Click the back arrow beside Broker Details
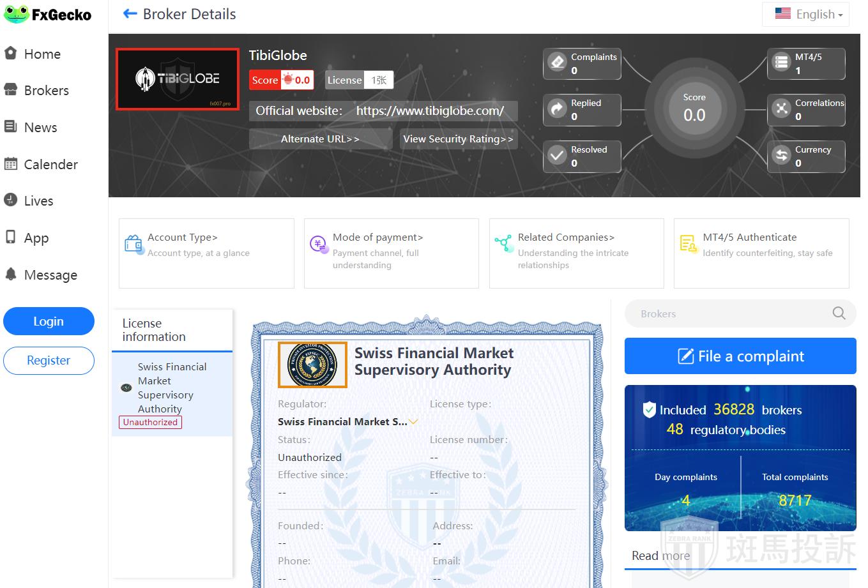The height and width of the screenshot is (588, 868). [x=130, y=14]
